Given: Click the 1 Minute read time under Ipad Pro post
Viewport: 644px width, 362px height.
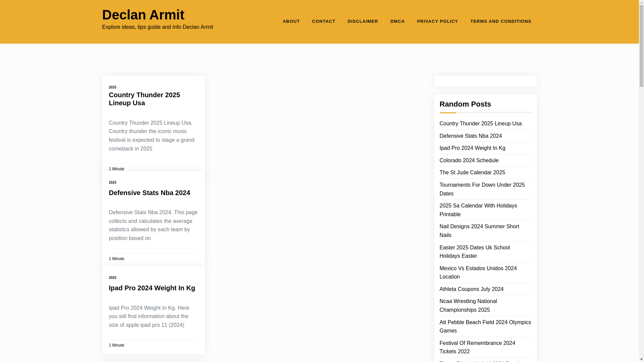Looking at the screenshot, I should (x=116, y=345).
